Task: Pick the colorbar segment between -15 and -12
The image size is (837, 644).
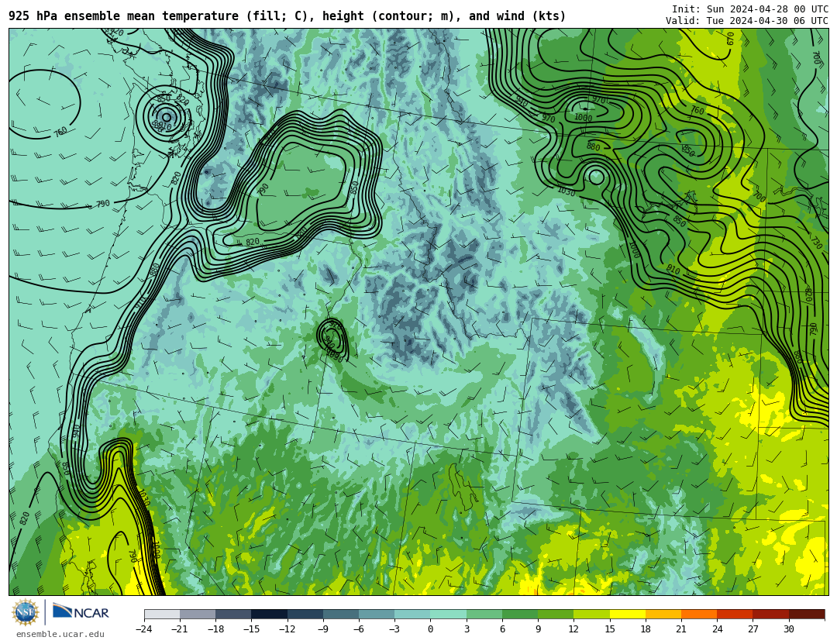Action: (269, 614)
